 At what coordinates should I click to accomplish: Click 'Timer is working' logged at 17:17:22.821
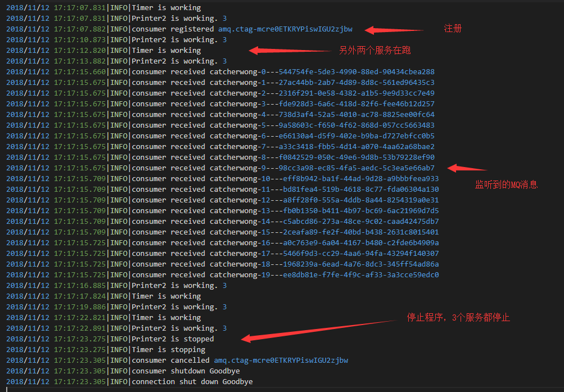(166, 318)
